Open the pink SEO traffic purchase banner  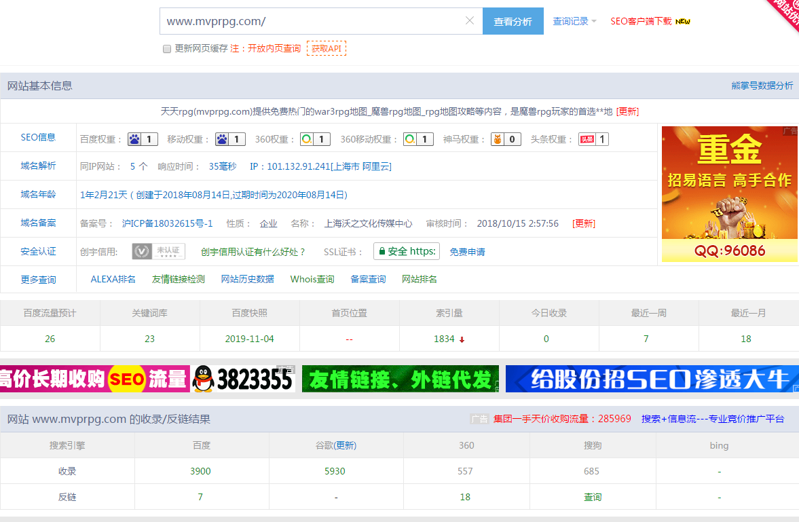(x=147, y=379)
